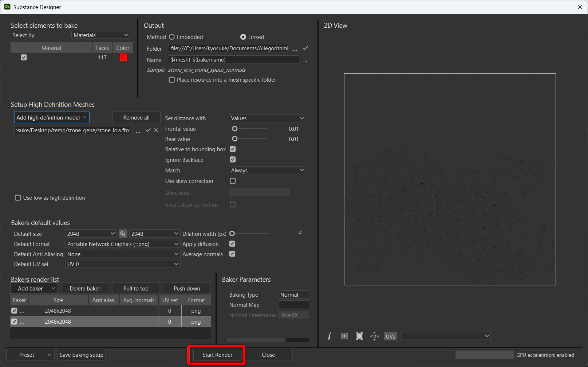Click the Faces column header

coord(103,48)
